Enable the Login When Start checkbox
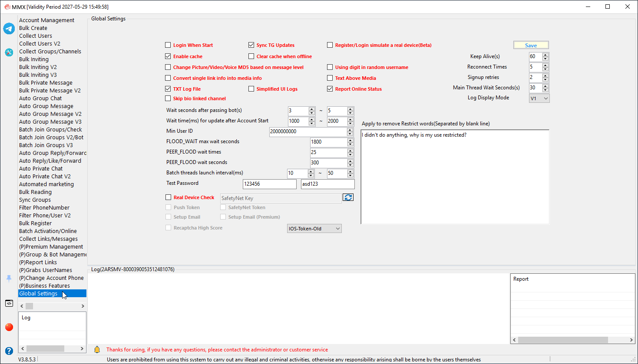 click(x=168, y=45)
